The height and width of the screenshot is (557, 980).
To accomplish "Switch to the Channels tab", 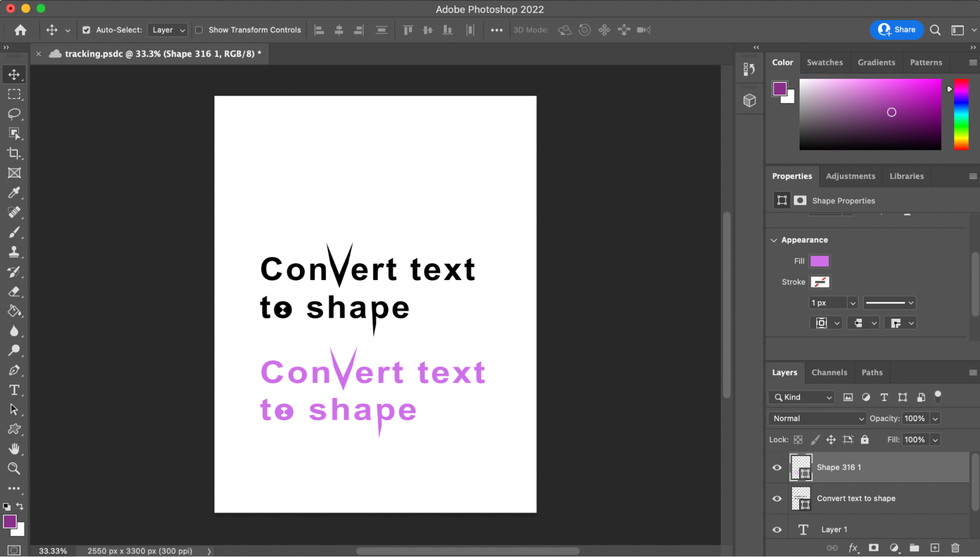I will 829,373.
